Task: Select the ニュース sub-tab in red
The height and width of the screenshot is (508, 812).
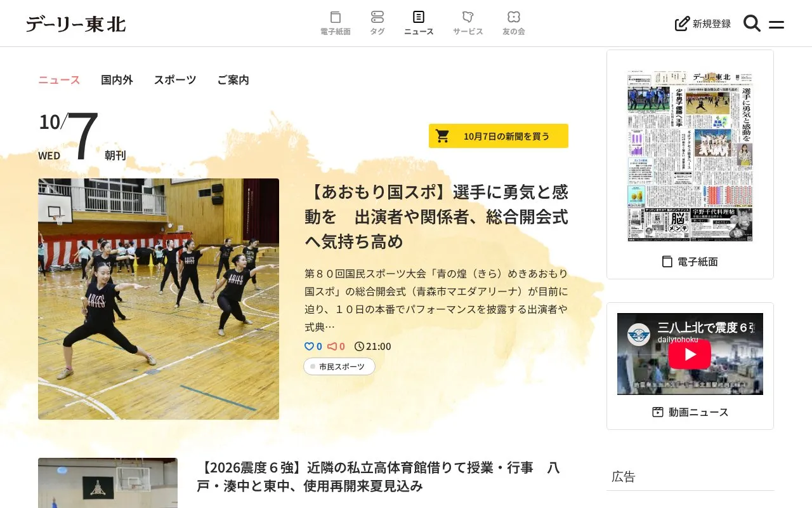Action: tap(59, 80)
